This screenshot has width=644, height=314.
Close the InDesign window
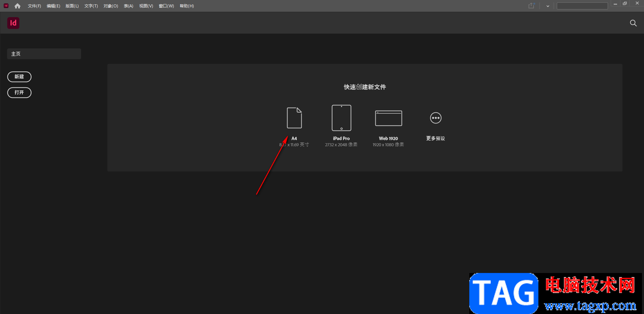click(637, 3)
